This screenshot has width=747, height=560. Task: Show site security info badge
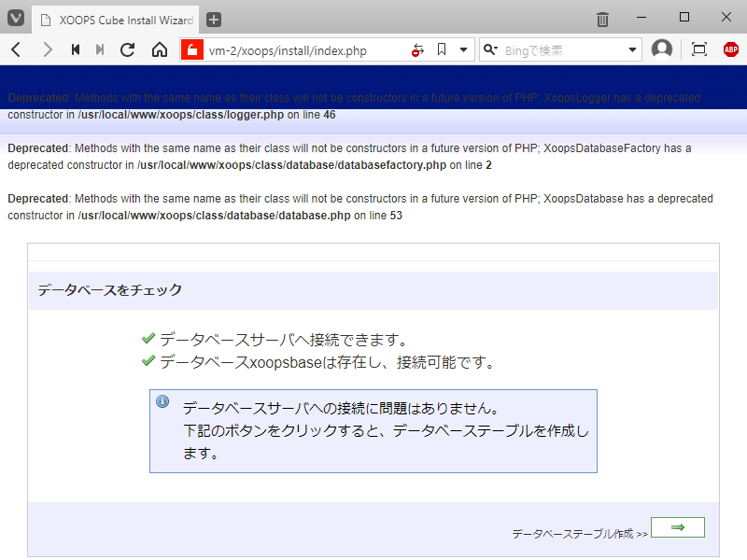(192, 49)
